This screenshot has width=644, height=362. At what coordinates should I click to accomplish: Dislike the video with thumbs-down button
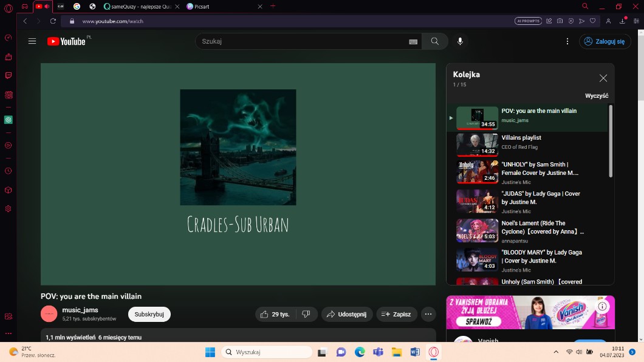(306, 314)
